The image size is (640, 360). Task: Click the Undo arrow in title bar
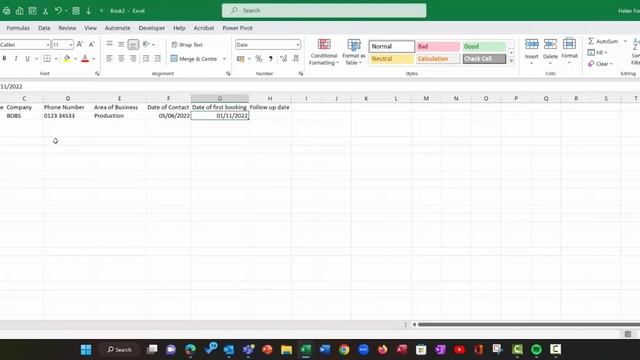click(x=58, y=11)
